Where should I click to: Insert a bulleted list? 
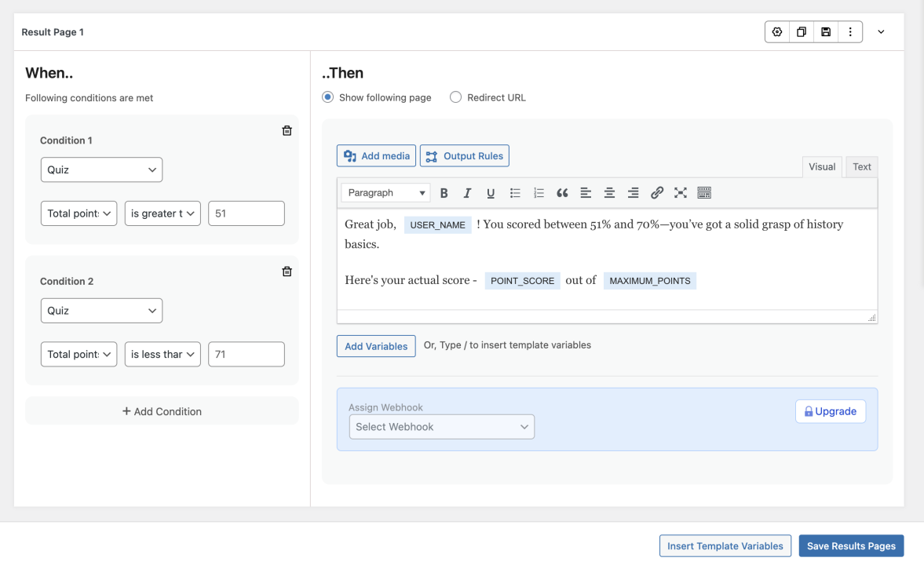click(x=515, y=192)
